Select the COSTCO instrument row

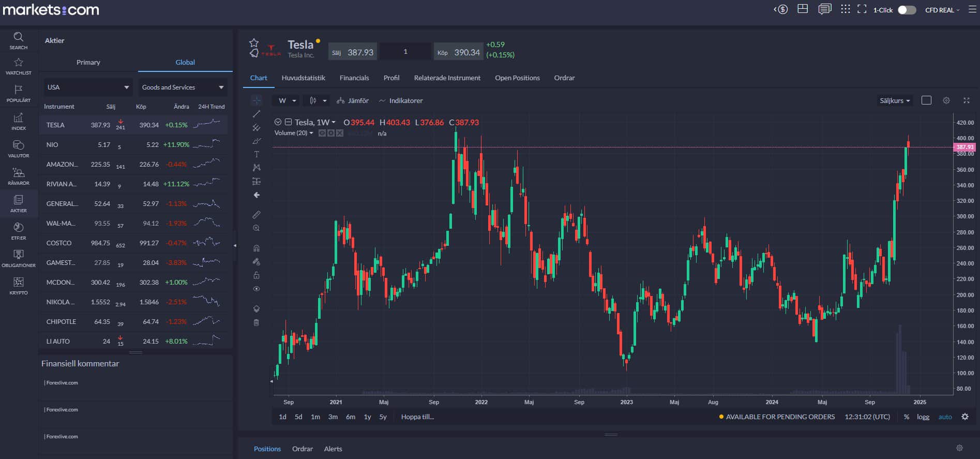tap(133, 243)
